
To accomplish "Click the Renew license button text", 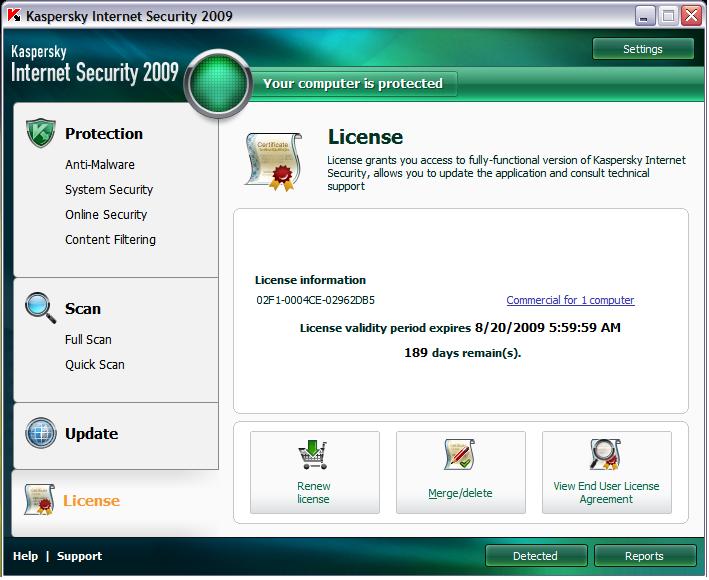I will click(313, 492).
